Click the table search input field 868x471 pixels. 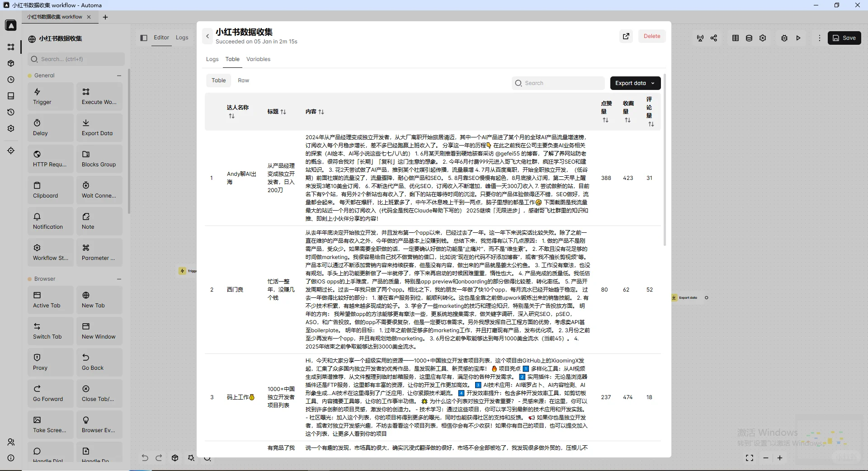[558, 83]
